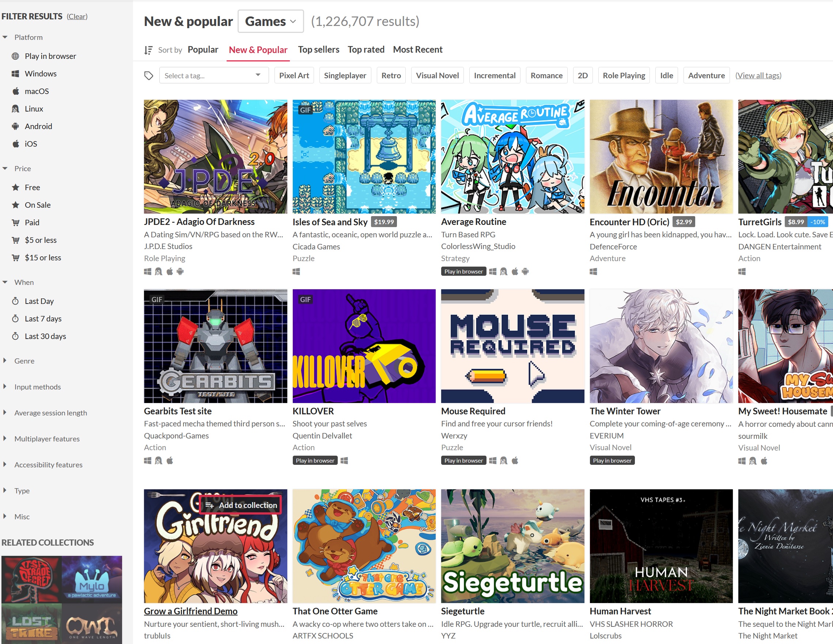The height and width of the screenshot is (644, 833).
Task: Switch to the Most Recent tab
Action: coord(418,50)
